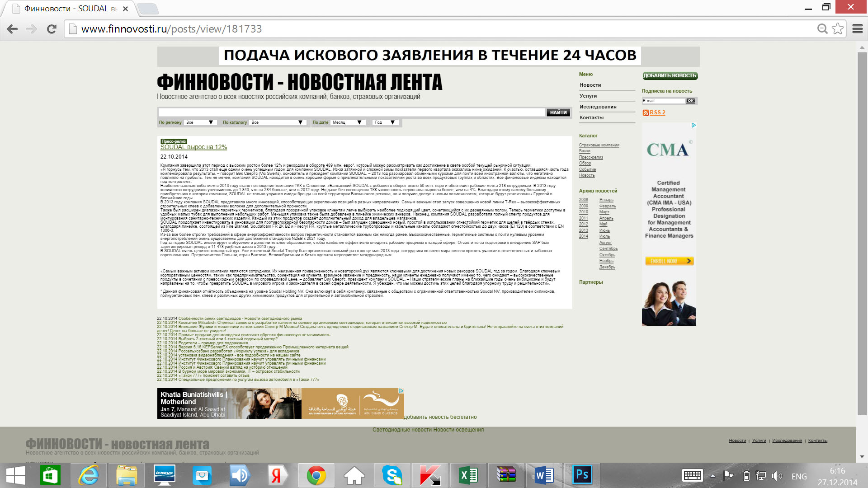Reload the current page
868x488 pixels.
[52, 29]
